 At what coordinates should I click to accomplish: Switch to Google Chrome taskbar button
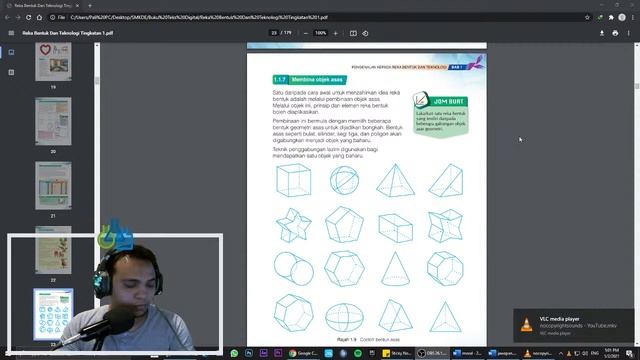(x=303, y=353)
